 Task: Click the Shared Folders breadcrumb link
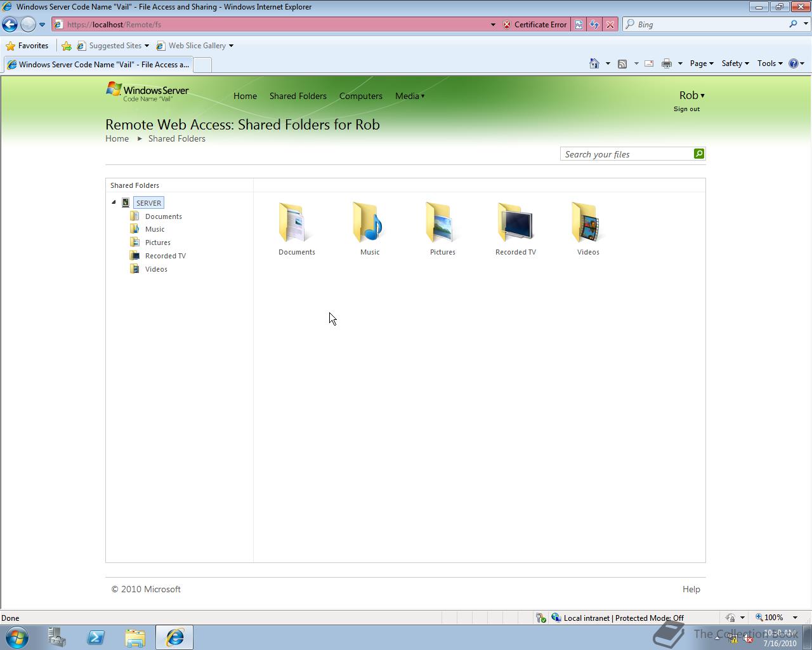177,138
